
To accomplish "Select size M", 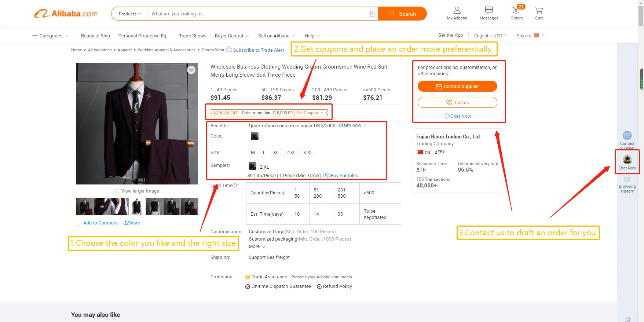I will [x=253, y=153].
